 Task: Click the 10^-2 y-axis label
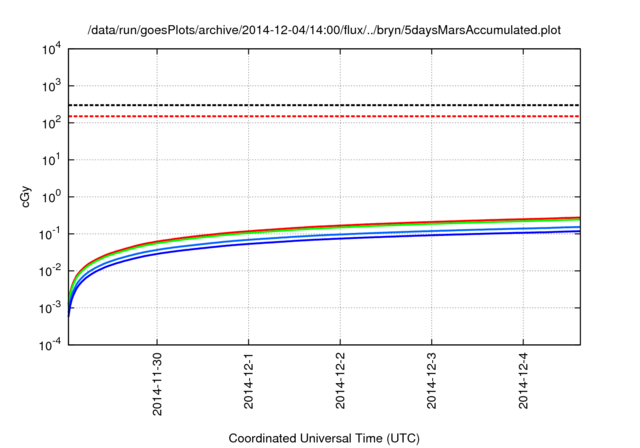click(51, 271)
